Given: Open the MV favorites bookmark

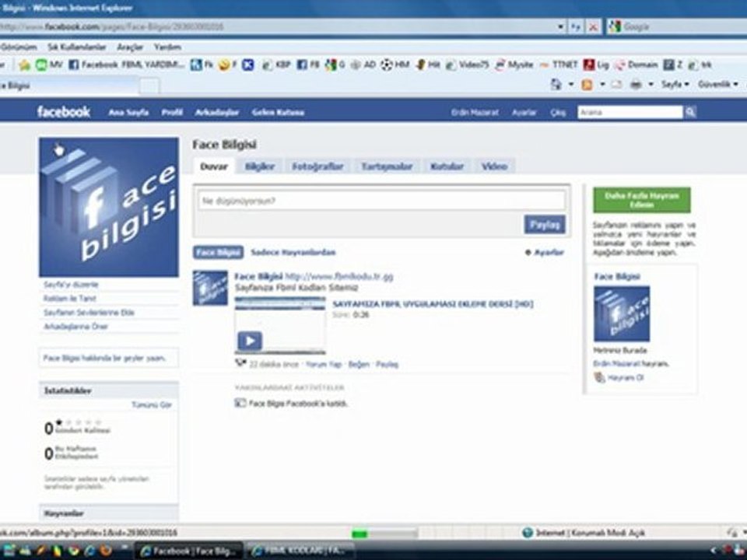Looking at the screenshot, I should (49, 65).
